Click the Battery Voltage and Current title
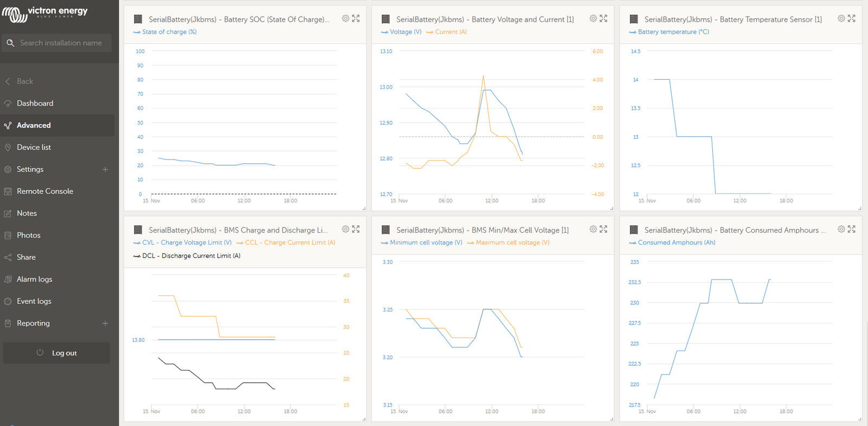Viewport: 868px width, 426px height. point(485,20)
